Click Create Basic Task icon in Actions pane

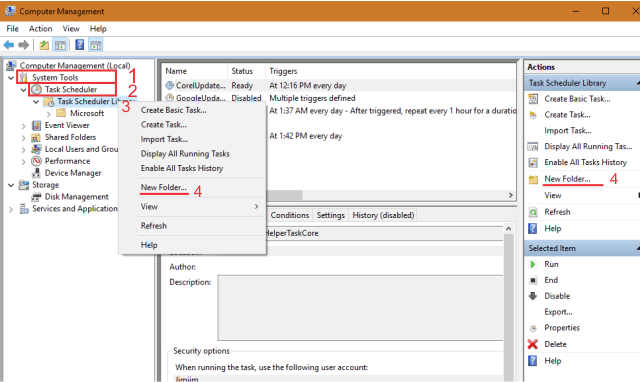pos(533,99)
